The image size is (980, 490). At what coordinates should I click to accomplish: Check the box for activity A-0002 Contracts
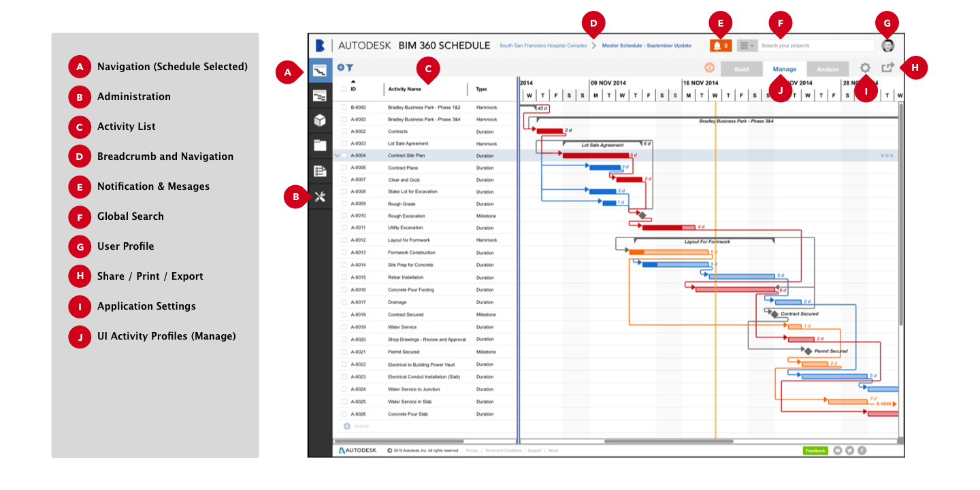click(x=344, y=131)
